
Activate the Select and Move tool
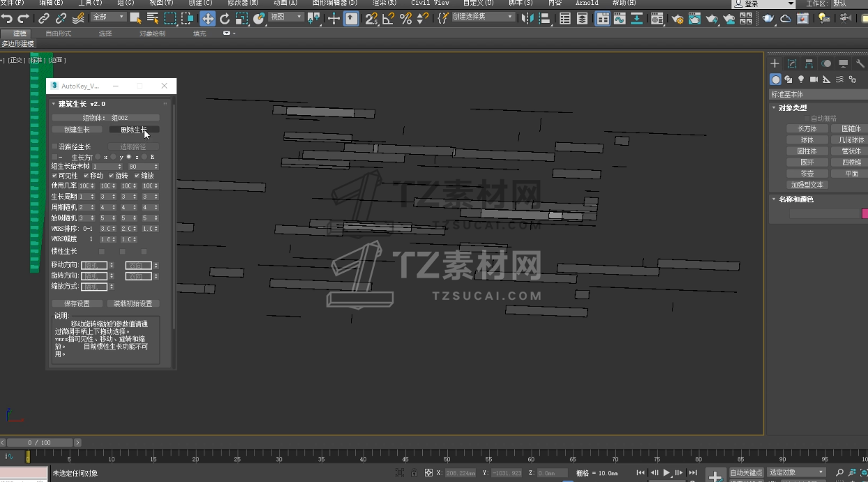coord(207,18)
